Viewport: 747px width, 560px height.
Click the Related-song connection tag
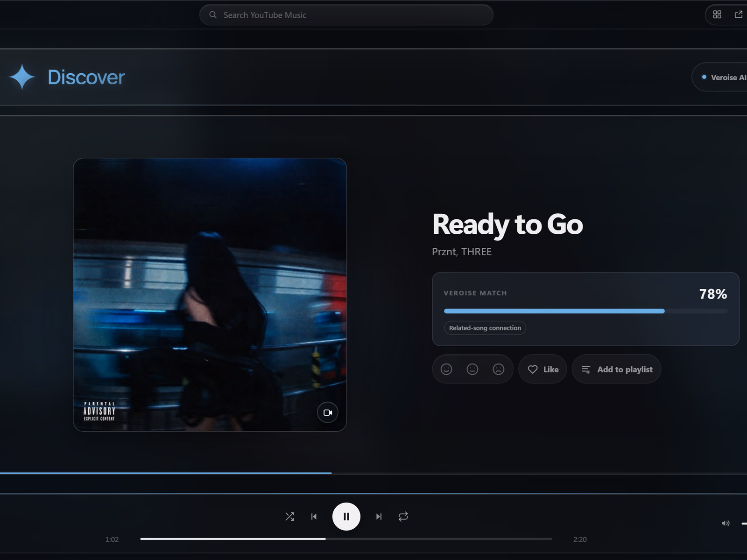tap(485, 328)
